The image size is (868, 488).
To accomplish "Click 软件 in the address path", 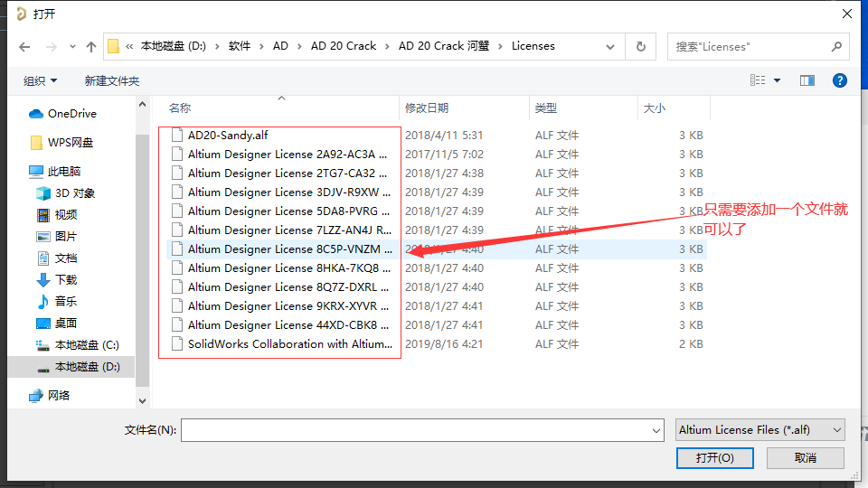I will click(240, 46).
